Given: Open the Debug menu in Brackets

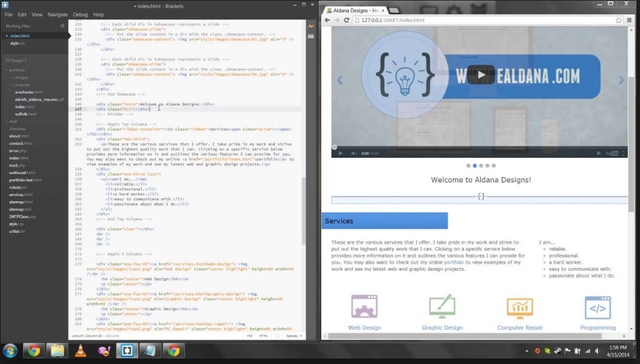Looking at the screenshot, I should pyautogui.click(x=81, y=15).
